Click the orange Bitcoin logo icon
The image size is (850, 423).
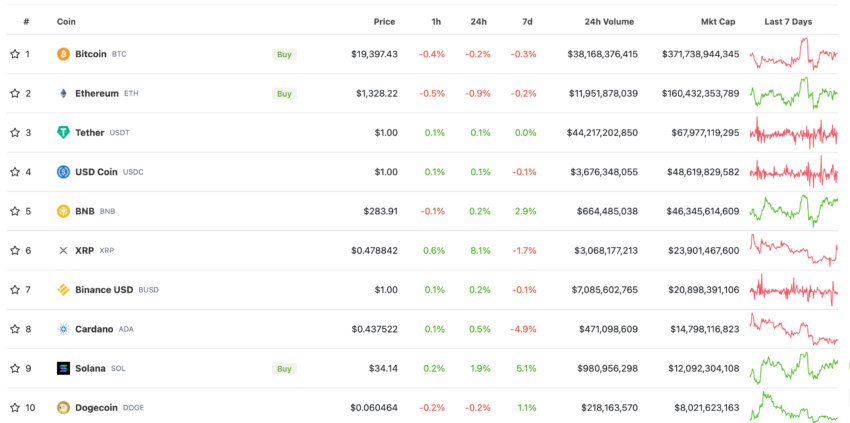63,54
